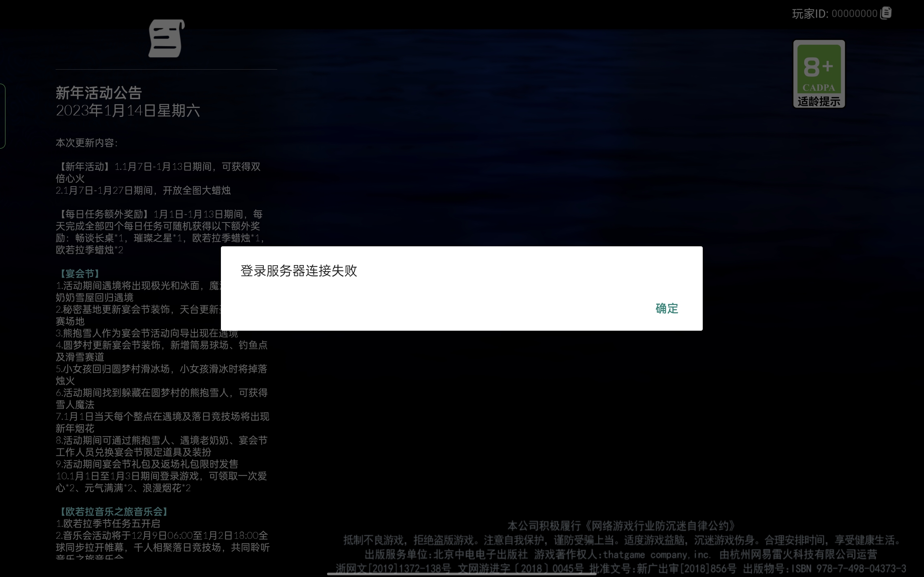Tap the 【宴会节】 section heading
Screen dimensions: 924x577
pos(79,273)
